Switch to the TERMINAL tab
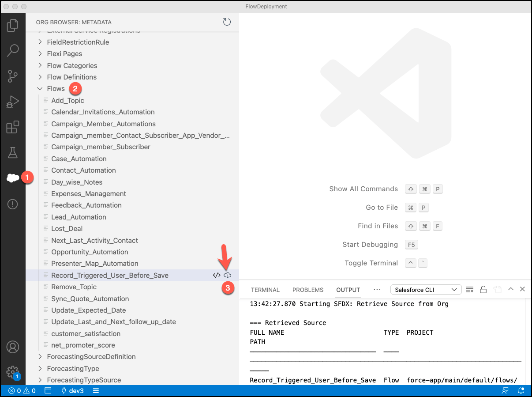Viewport: 532px width, 397px height. tap(265, 290)
